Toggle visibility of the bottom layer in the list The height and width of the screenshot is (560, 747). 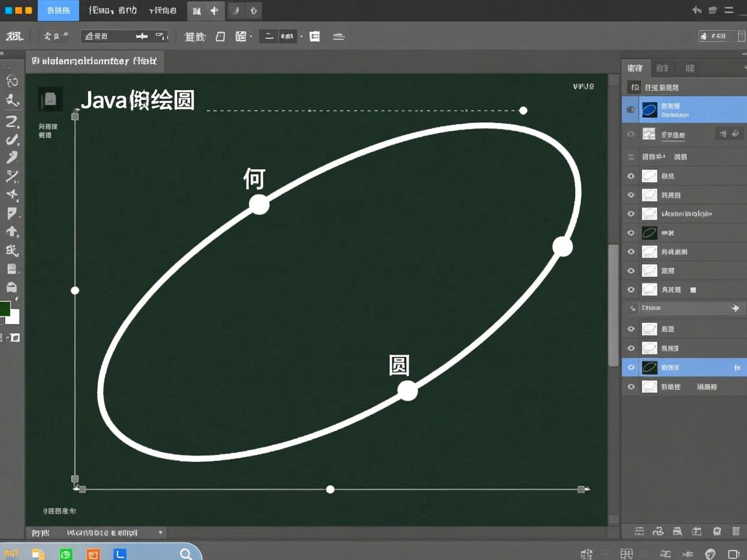tap(630, 387)
